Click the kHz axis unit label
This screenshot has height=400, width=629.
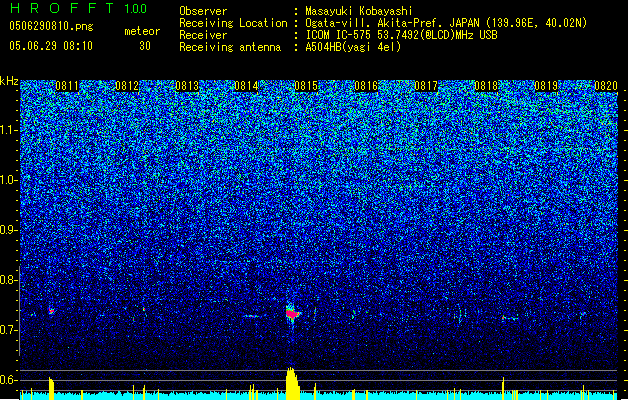[x=9, y=81]
